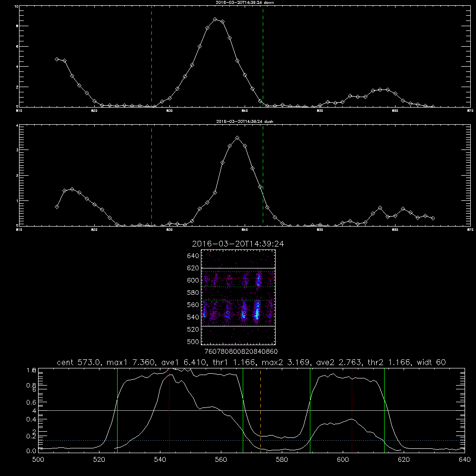The image size is (476, 476).
Task: Click the bottom plot y-axis label 0.6
Action: pyautogui.click(x=31, y=402)
